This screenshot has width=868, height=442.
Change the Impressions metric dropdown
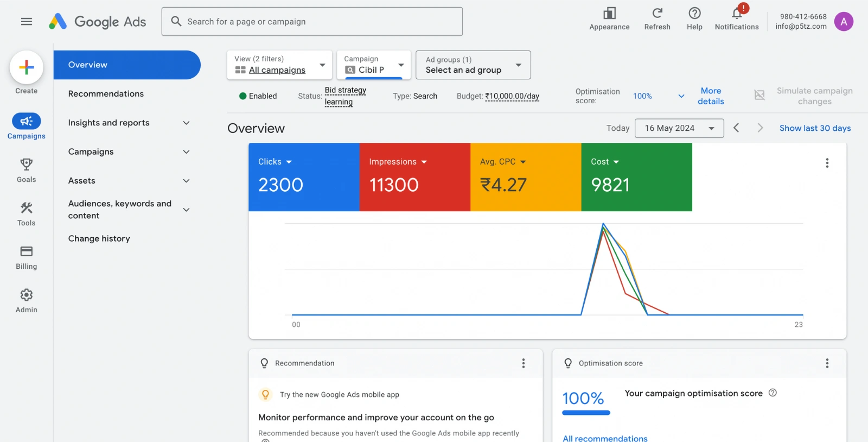click(x=398, y=162)
